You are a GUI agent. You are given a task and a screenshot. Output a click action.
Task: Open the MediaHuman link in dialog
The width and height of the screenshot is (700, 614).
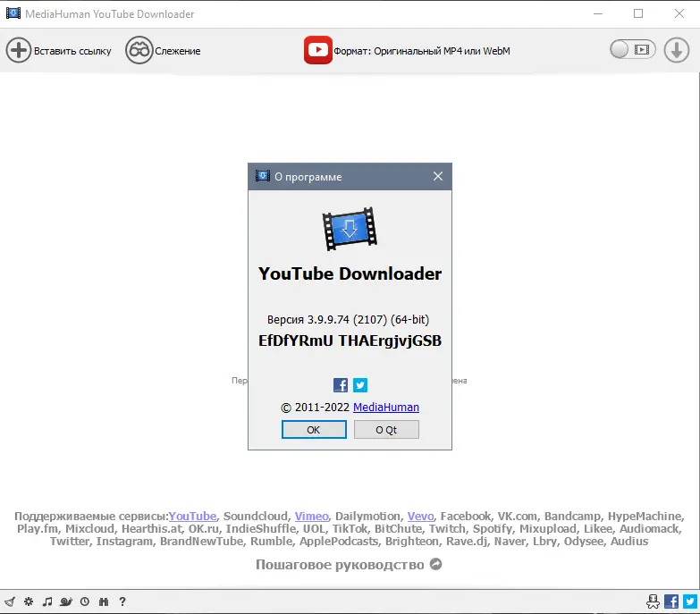pyautogui.click(x=385, y=407)
